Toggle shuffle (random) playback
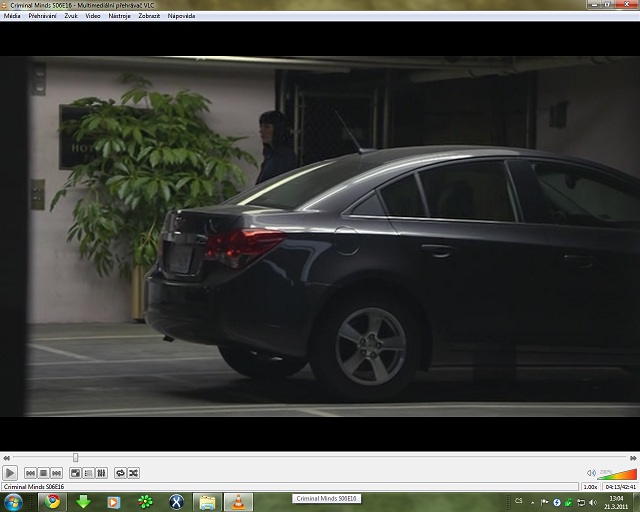640x512 pixels. (x=133, y=473)
